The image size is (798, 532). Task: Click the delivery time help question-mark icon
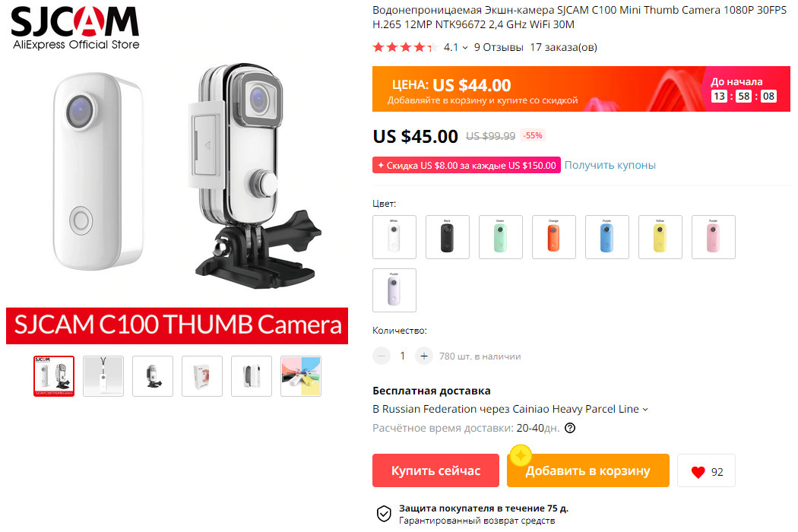(570, 428)
